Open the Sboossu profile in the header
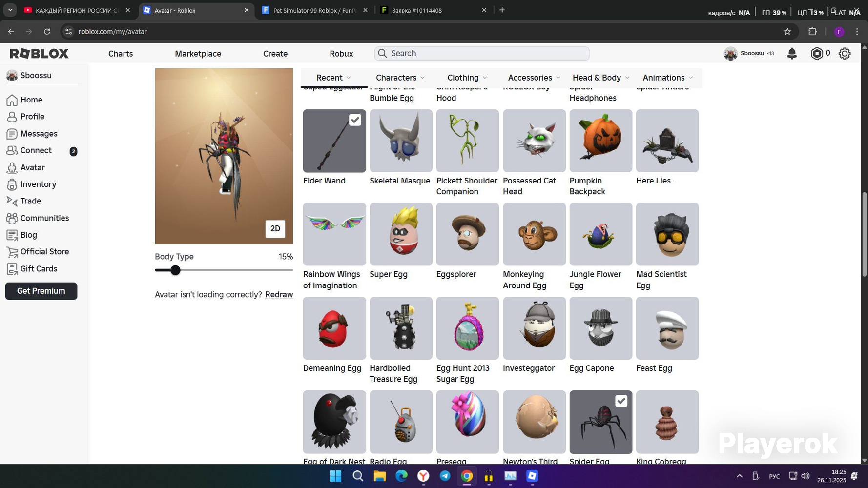This screenshot has height=488, width=868. 749,54
